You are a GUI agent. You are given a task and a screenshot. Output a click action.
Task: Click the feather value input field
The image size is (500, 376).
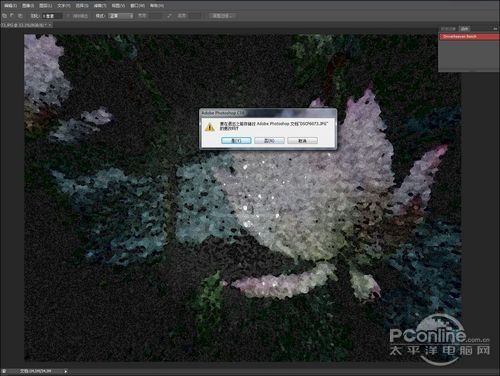click(52, 16)
